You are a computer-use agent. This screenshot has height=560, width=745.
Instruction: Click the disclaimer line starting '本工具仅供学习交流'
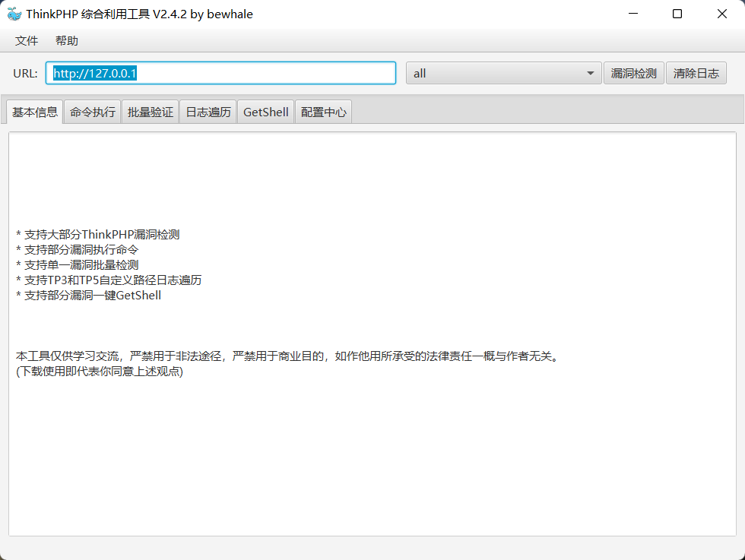288,356
